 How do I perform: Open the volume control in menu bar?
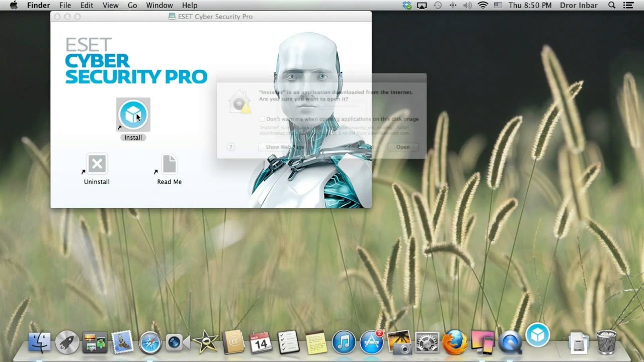[x=467, y=6]
